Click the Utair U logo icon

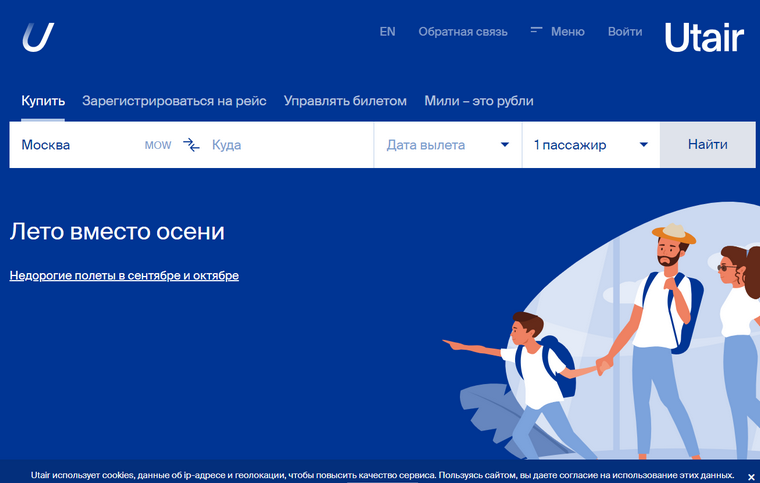[38, 37]
